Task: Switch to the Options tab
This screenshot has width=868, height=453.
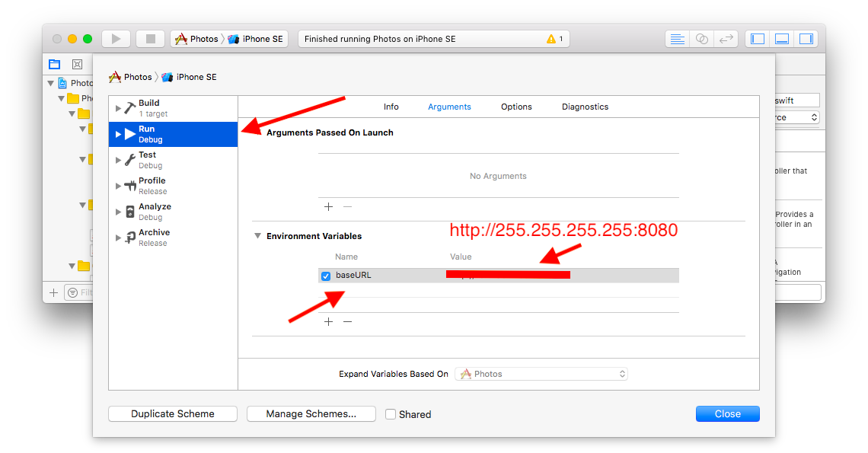Action: click(516, 107)
